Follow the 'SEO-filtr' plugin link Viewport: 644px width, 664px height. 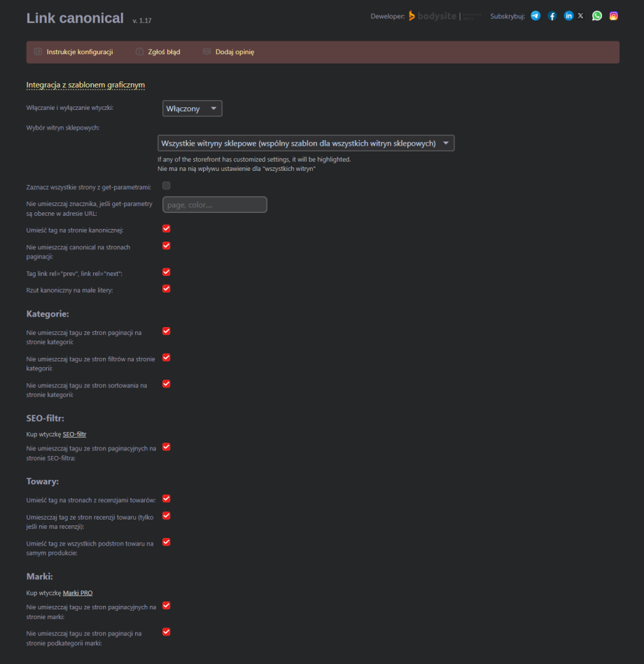74,434
